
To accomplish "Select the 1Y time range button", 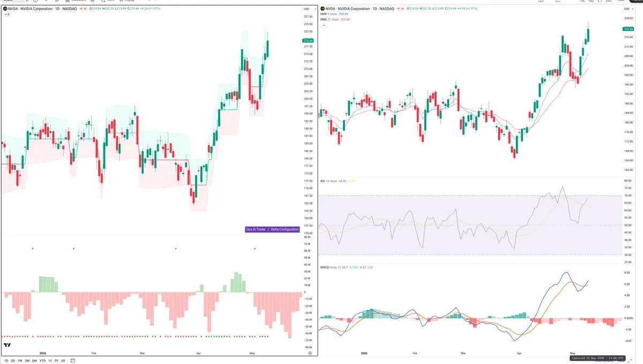I will click(x=50, y=361).
